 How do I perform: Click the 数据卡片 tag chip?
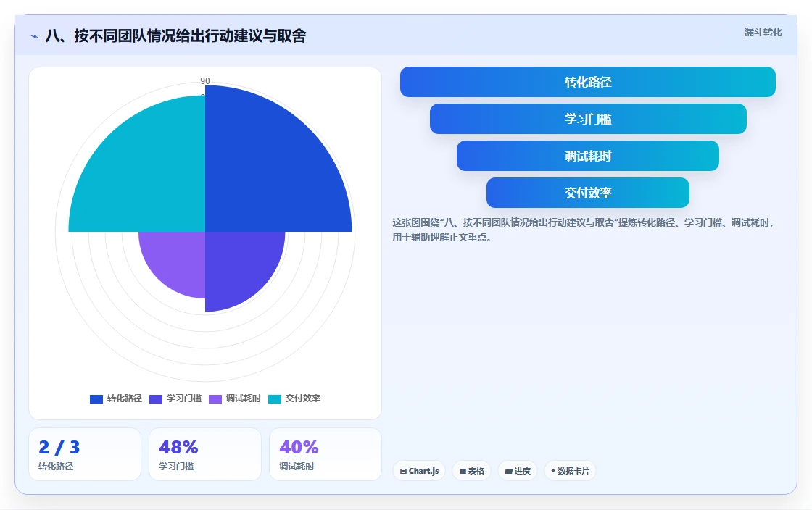click(570, 471)
